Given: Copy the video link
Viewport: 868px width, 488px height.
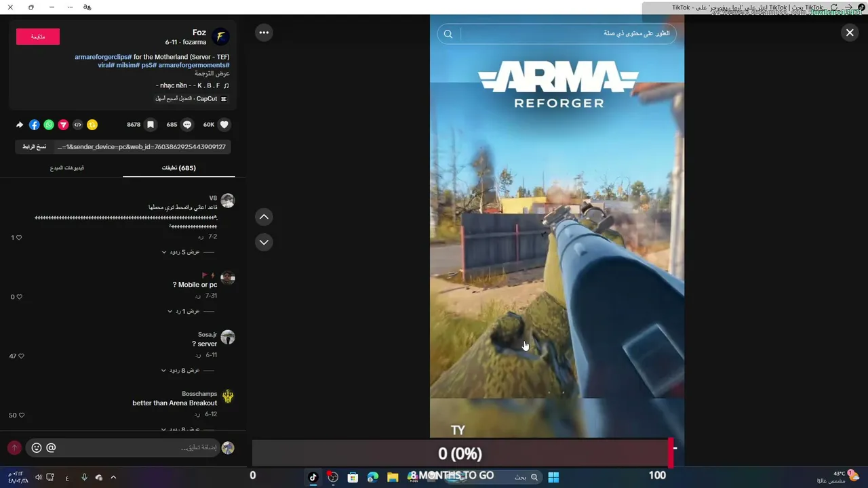Looking at the screenshot, I should coord(34,146).
